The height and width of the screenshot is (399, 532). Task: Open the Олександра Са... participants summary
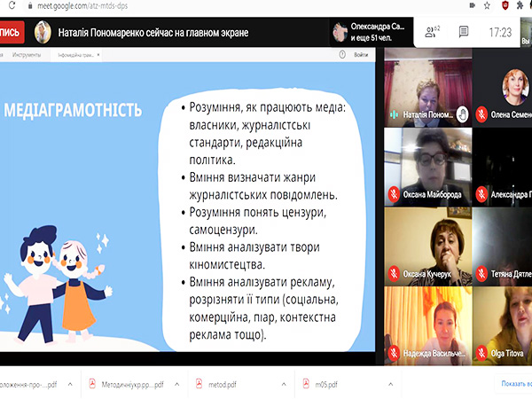(x=371, y=32)
